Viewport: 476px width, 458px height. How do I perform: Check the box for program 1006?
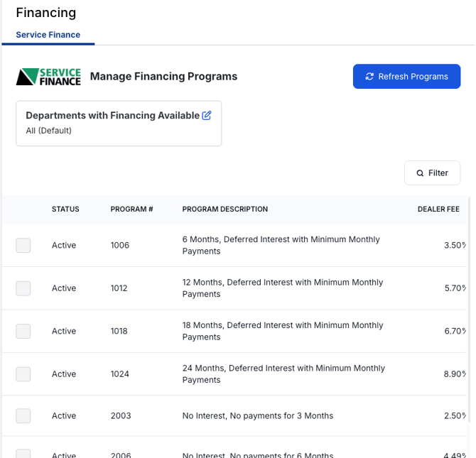[x=23, y=245]
